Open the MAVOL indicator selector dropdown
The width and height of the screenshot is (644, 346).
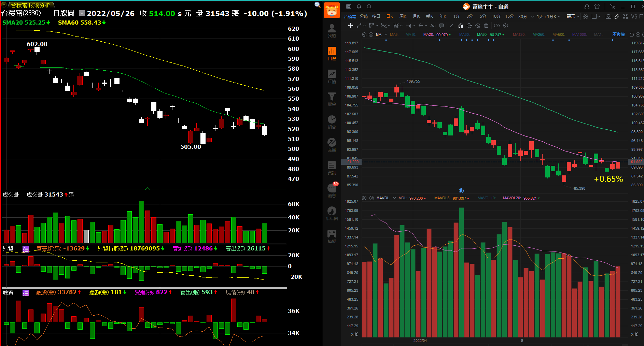(x=394, y=198)
